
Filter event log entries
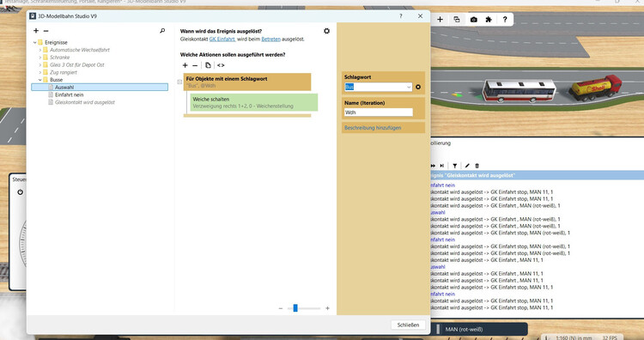click(454, 166)
